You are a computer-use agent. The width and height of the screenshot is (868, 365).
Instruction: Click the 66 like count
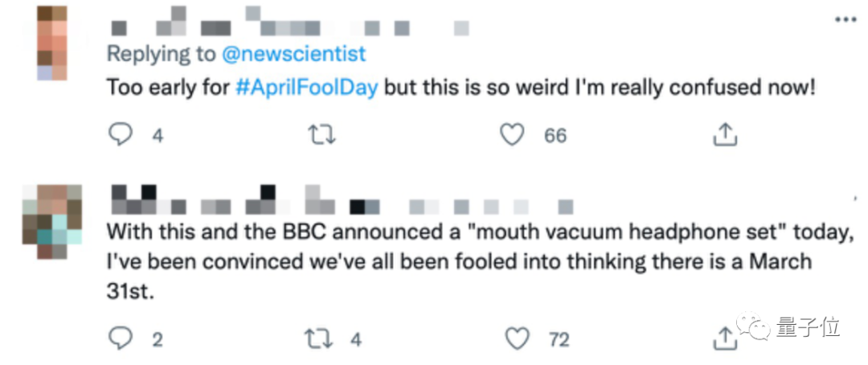pos(555,136)
